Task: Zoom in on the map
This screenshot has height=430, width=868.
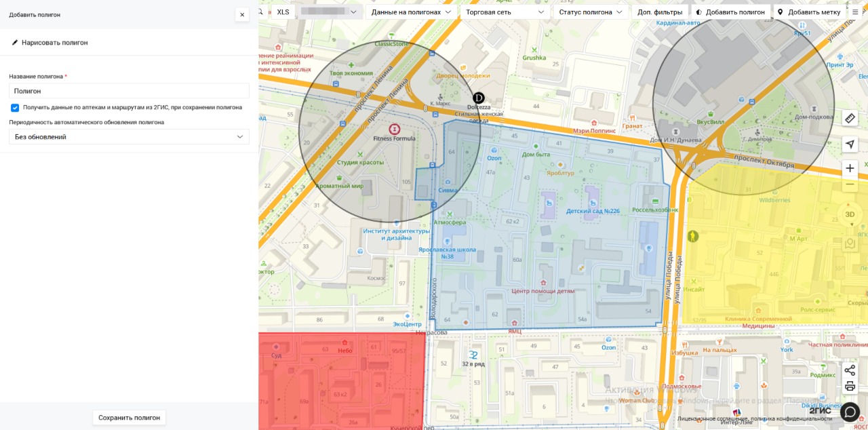Action: click(850, 168)
